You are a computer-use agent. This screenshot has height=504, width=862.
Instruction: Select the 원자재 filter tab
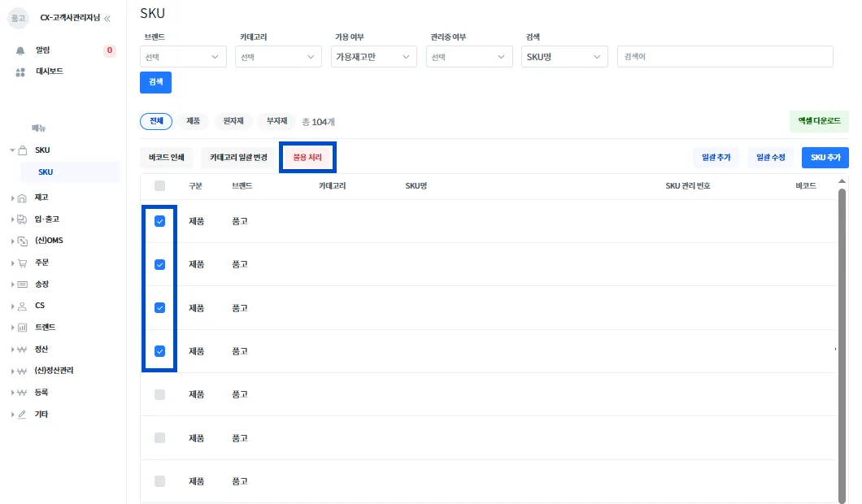point(233,121)
